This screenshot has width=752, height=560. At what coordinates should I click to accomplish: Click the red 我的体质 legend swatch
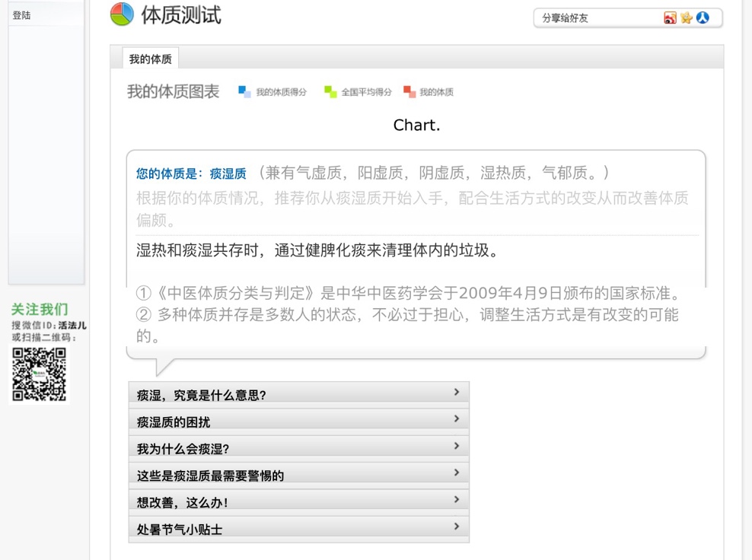[409, 92]
